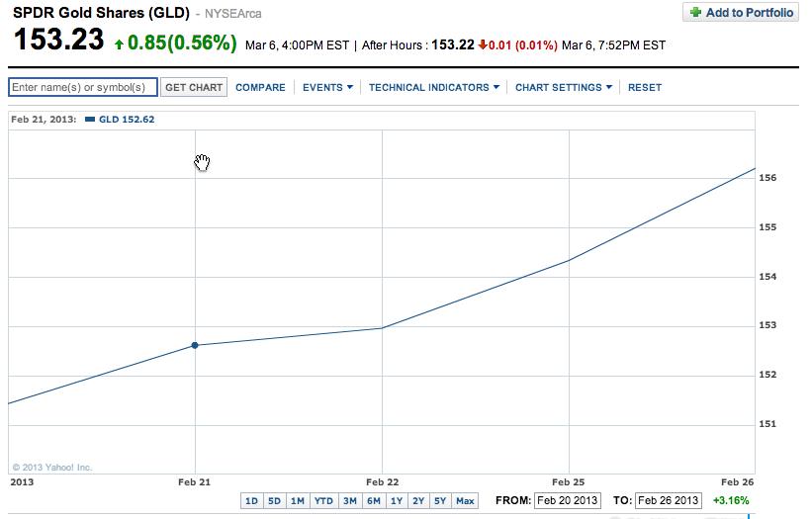
Task: Select the 1Y time range
Action: (x=397, y=501)
